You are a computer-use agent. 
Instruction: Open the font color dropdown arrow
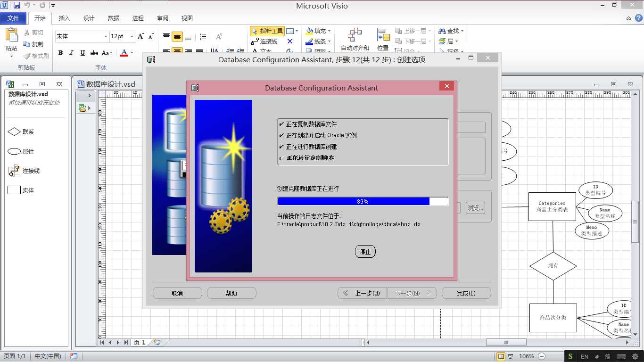pos(132,53)
